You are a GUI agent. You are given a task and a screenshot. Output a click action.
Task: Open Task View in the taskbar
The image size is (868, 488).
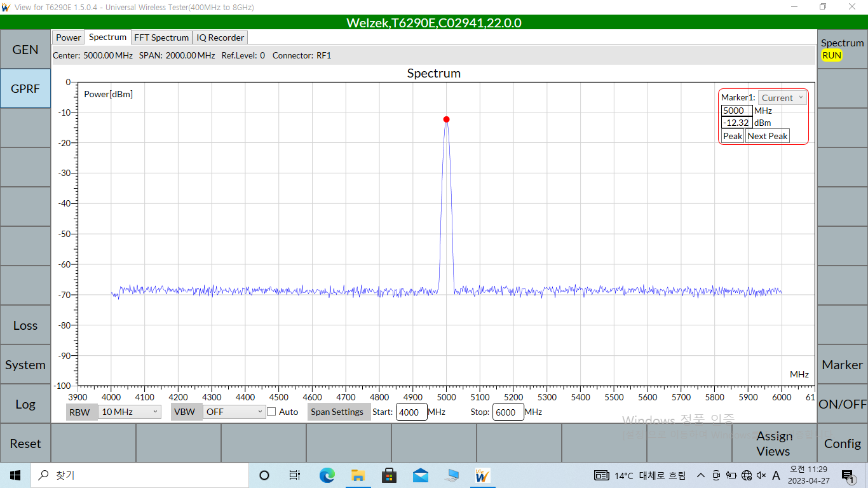pyautogui.click(x=295, y=475)
